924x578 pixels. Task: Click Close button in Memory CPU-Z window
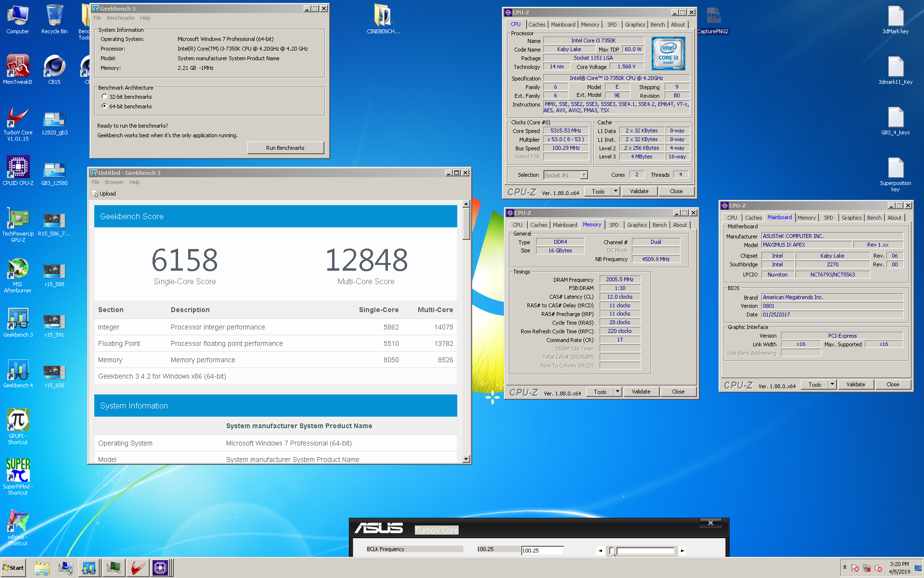tap(678, 392)
